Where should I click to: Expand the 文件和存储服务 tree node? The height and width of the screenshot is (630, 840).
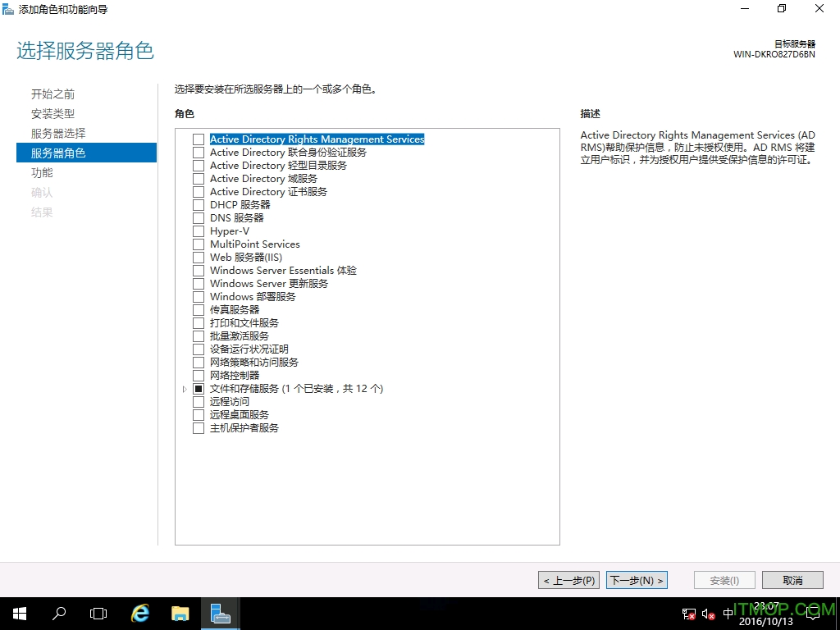pos(184,388)
